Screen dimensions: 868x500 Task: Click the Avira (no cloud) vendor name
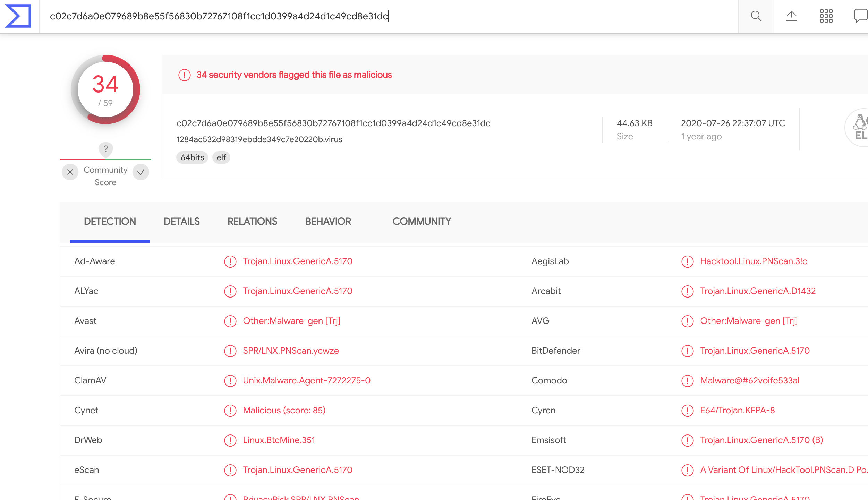[105, 351]
